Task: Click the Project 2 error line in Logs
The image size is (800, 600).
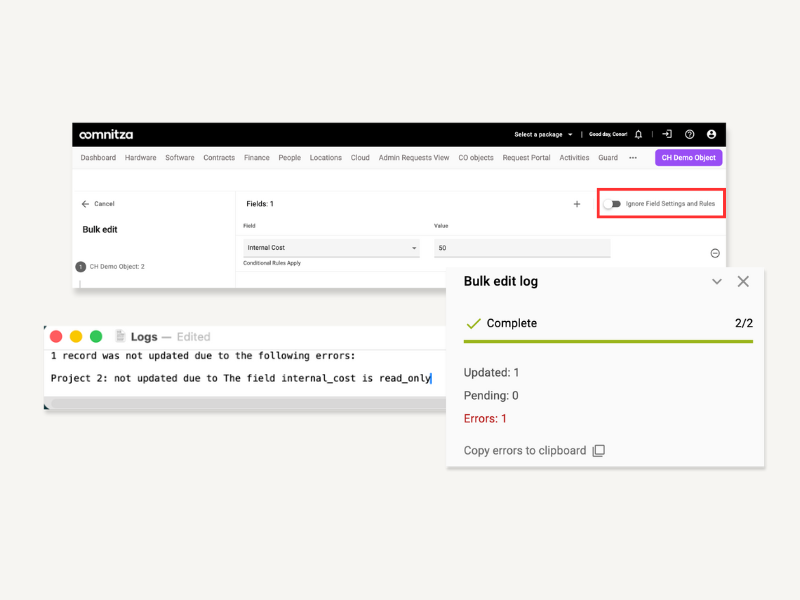Action: [241, 378]
